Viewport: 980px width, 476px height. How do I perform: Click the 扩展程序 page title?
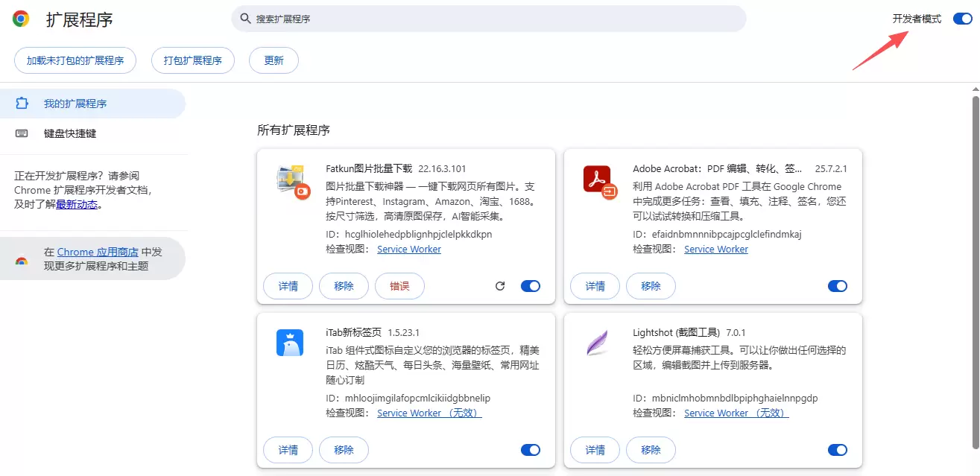coord(79,19)
